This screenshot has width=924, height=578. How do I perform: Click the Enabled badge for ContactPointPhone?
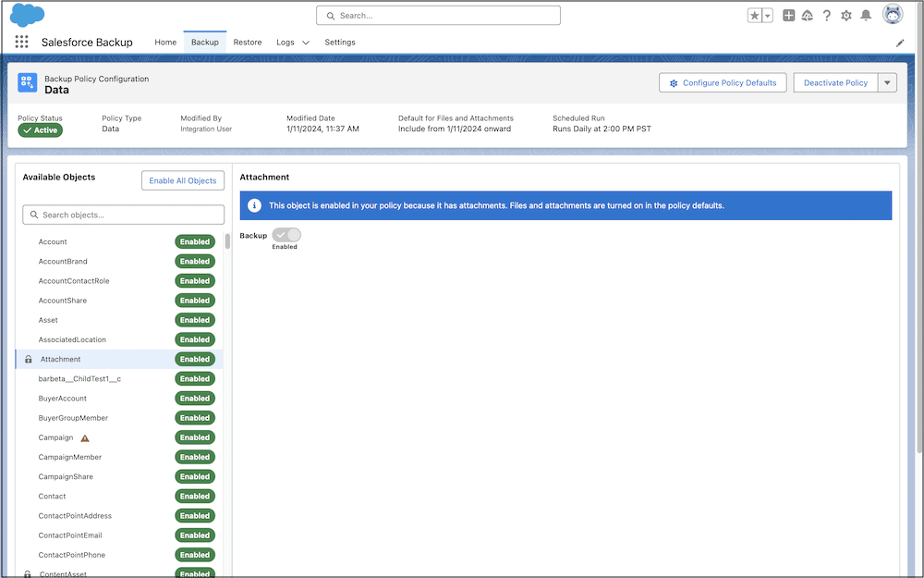click(x=195, y=555)
